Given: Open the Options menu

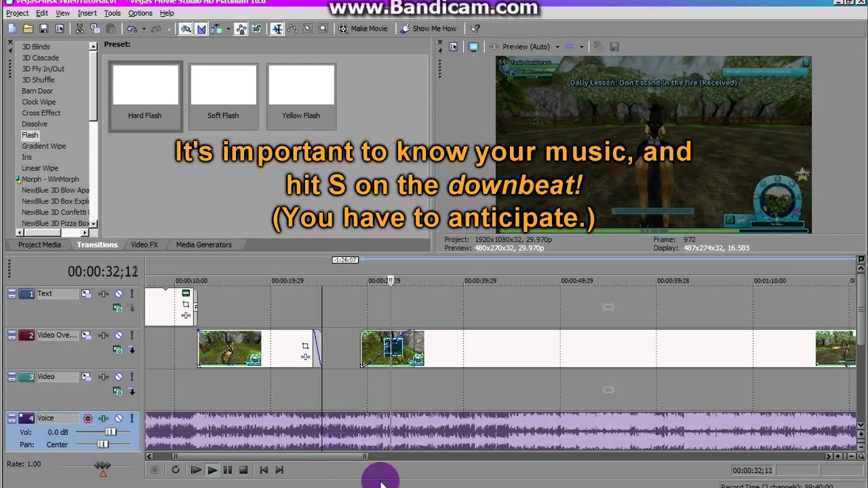Looking at the screenshot, I should click(x=140, y=13).
